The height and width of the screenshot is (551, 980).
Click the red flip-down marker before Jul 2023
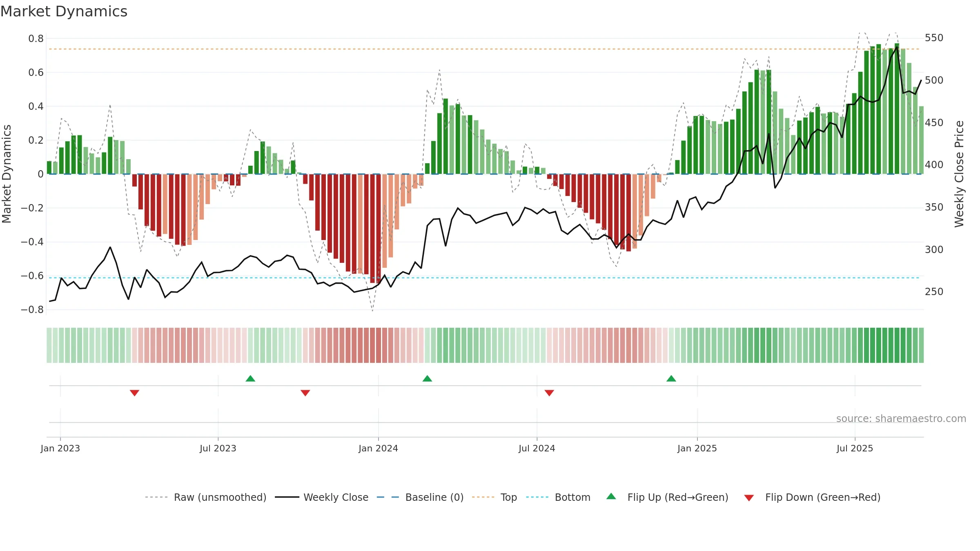pos(135,393)
